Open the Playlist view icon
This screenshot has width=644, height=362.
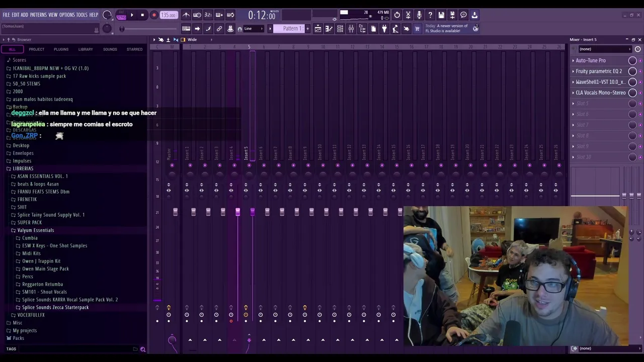318,29
